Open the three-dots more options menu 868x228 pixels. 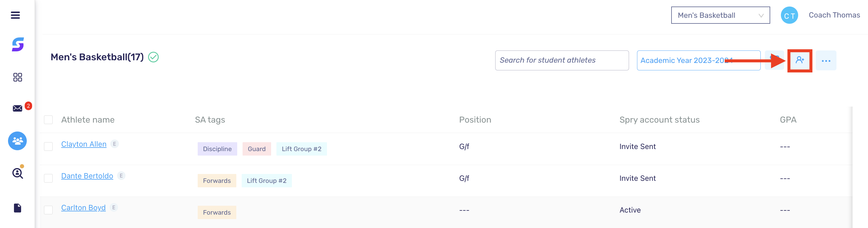(x=826, y=61)
